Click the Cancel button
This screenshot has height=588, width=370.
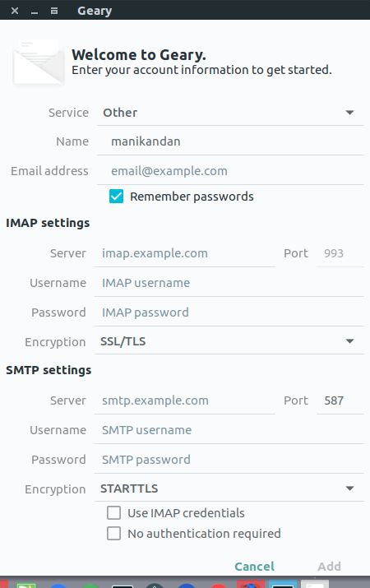(x=255, y=567)
